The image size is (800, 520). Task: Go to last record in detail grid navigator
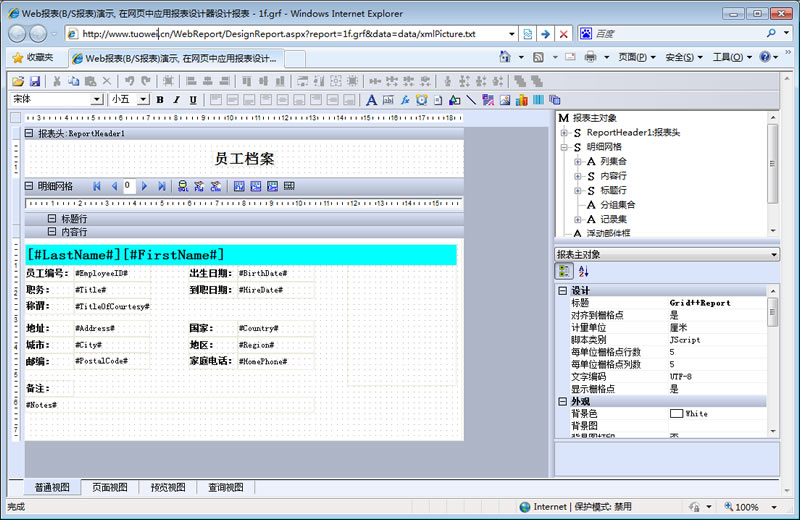[162, 186]
